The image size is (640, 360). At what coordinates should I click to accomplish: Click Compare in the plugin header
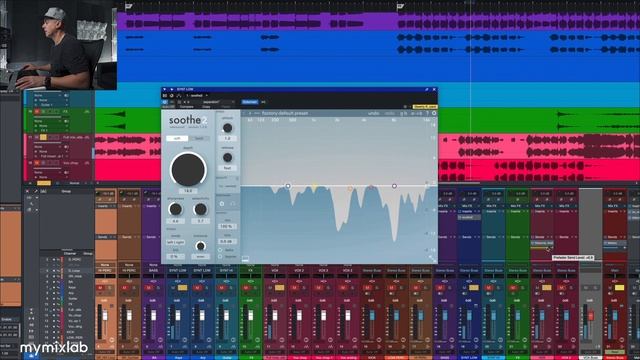187,107
